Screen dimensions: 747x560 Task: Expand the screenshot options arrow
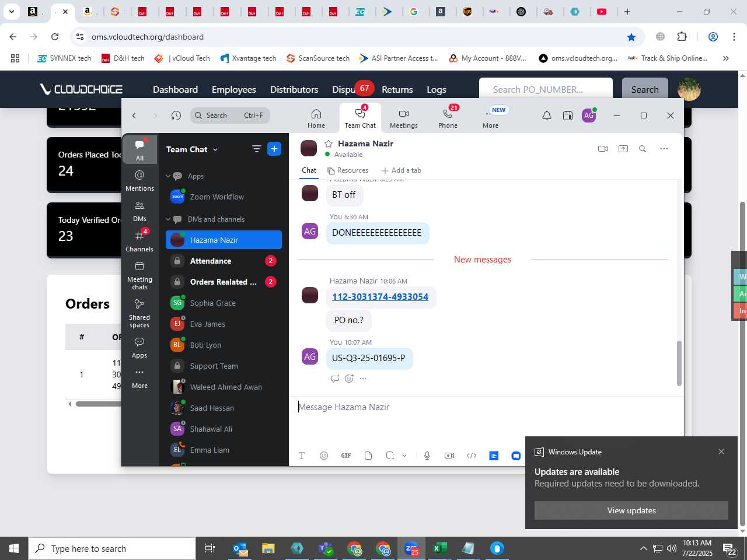pyautogui.click(x=404, y=456)
